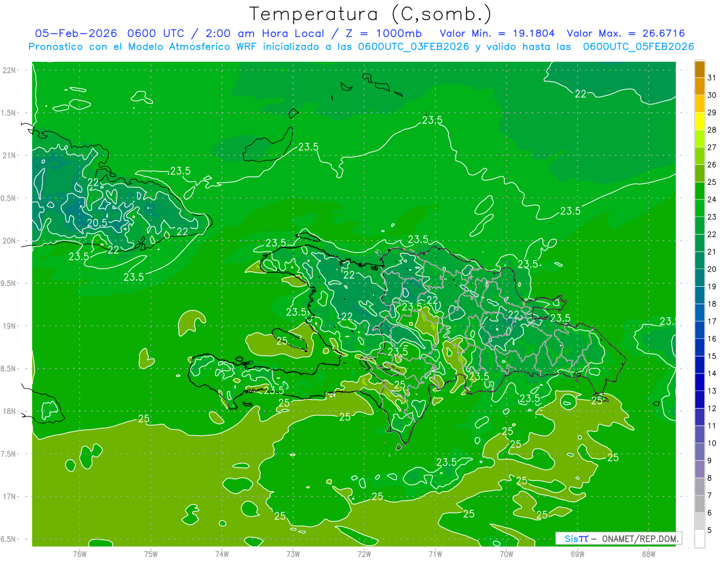Click the "0600UTC_05FEB2026" valid-until time
This screenshot has height=562, width=728.
[639, 46]
